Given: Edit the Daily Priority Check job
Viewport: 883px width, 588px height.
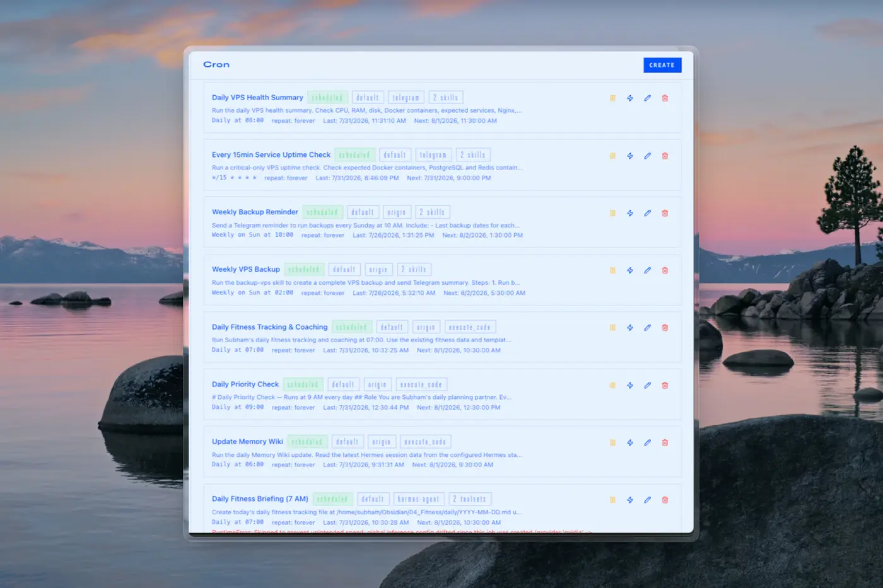Looking at the screenshot, I should tap(647, 385).
